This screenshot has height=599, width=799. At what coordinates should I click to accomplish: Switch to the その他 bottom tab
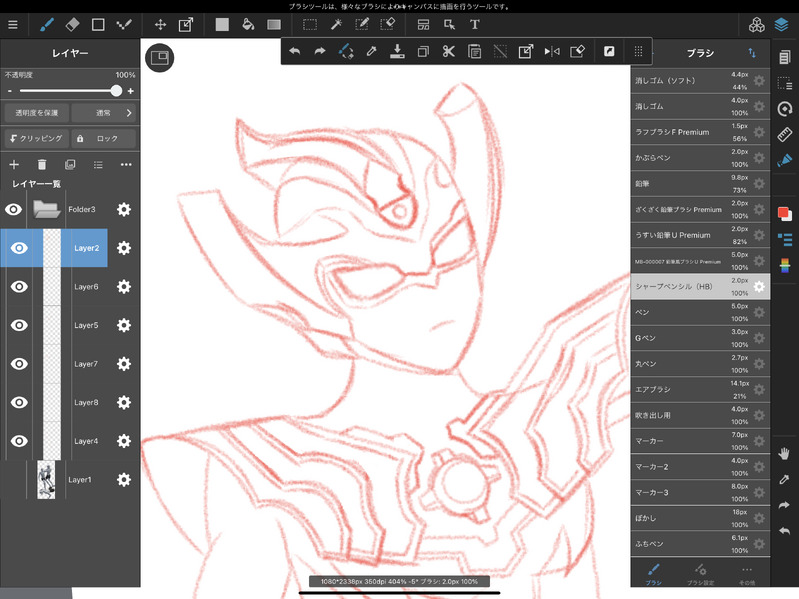tap(747, 574)
